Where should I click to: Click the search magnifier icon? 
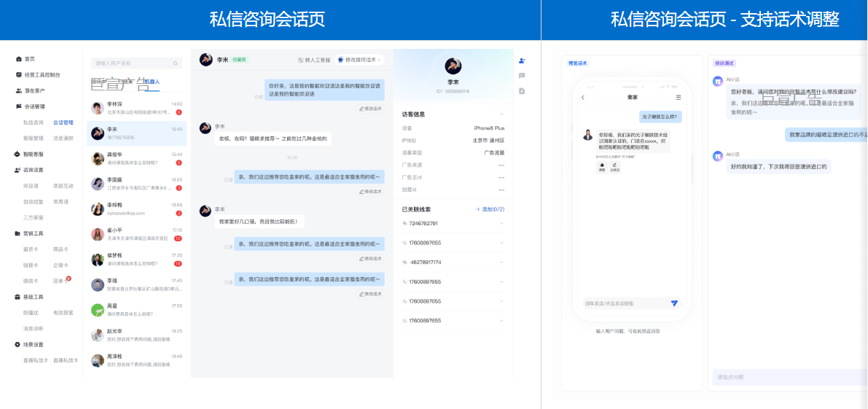176,63
